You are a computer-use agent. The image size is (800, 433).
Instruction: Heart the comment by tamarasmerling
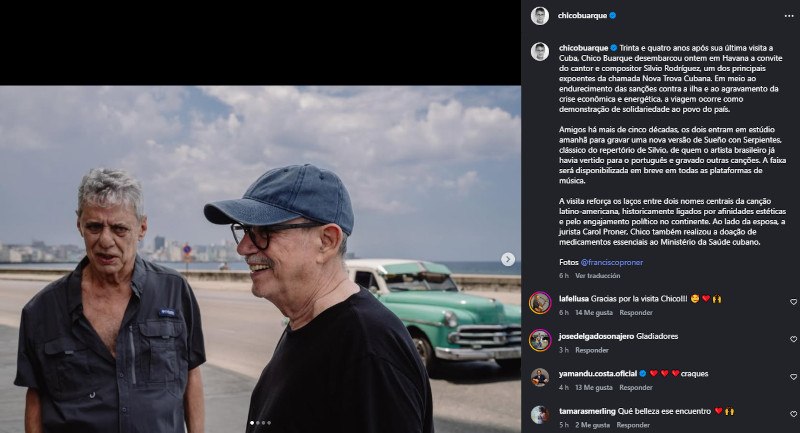[x=792, y=414]
